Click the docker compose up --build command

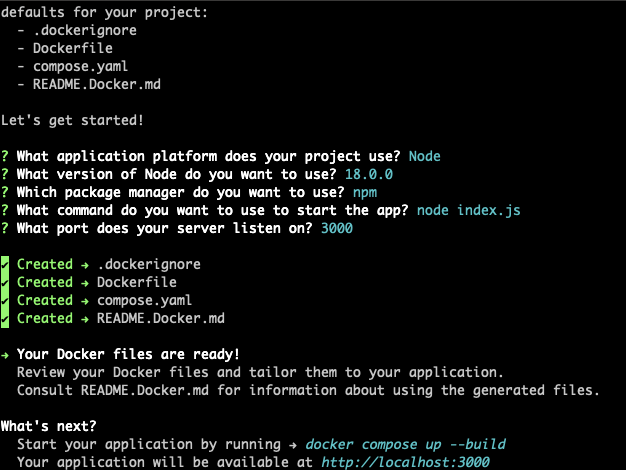[406, 444]
